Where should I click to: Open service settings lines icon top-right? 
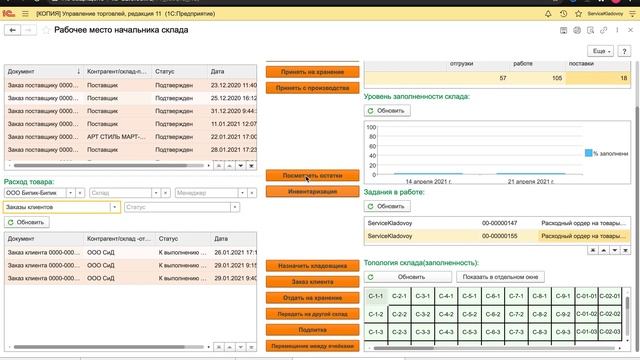pyautogui.click(x=632, y=14)
